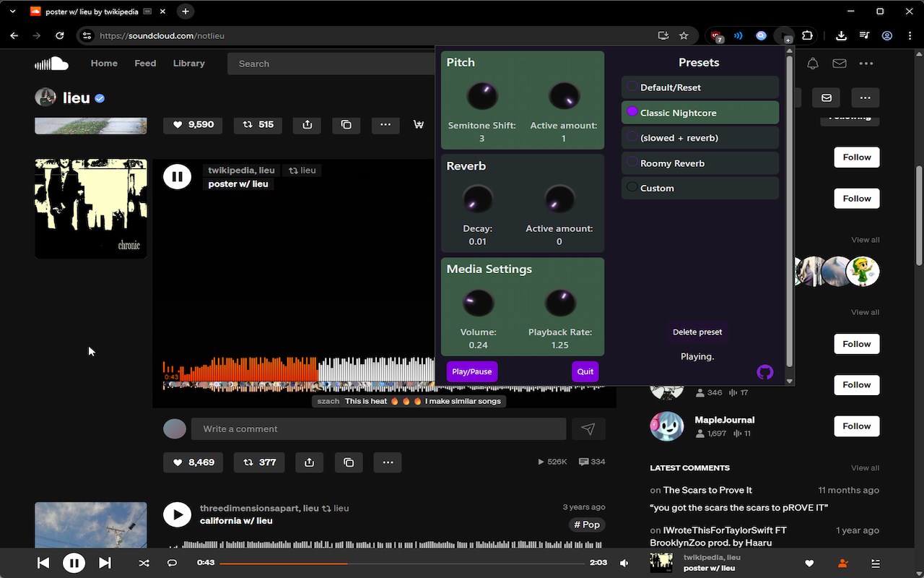924x578 pixels.
Task: Open the browser downloads icon
Action: (841, 35)
